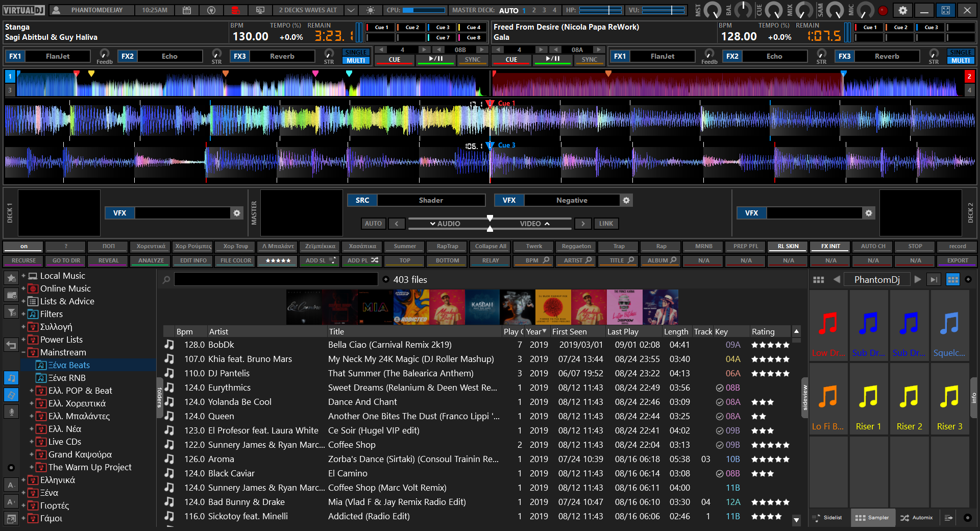Viewport: 980px width, 531px height.
Task: Toggle Deck 1 FX2 Echo effect
Action: [x=128, y=56]
